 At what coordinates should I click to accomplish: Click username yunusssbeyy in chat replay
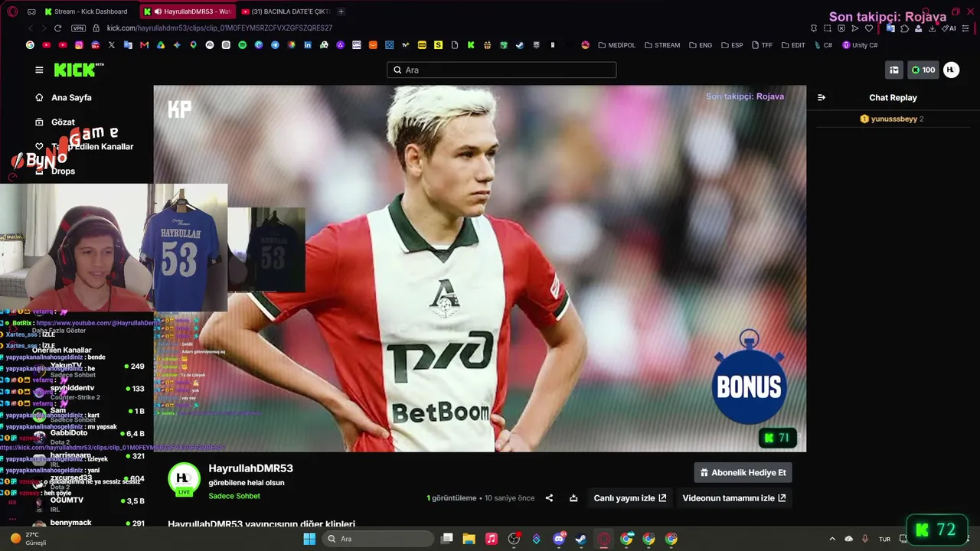tap(893, 119)
